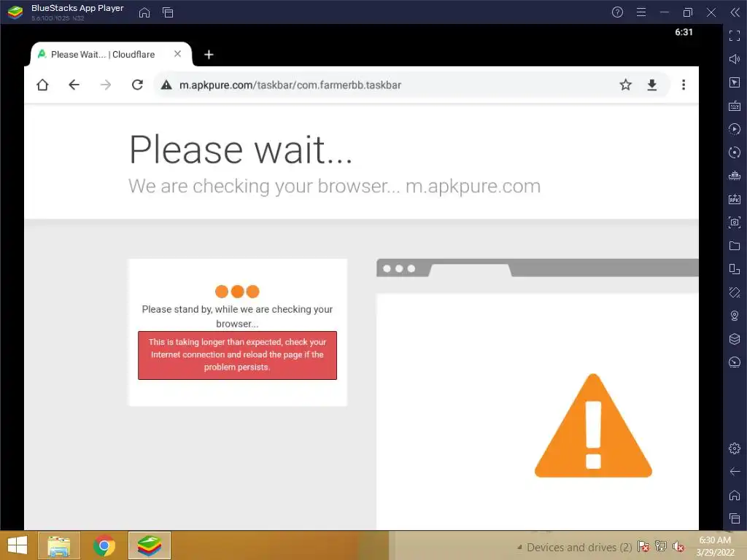Screen dimensions: 747x560
Task: Toggle fullscreen mode in sidebar
Action: click(x=735, y=36)
